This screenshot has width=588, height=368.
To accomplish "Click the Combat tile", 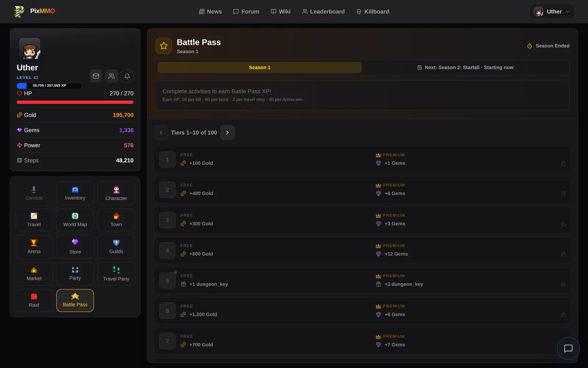I will 34,193.
